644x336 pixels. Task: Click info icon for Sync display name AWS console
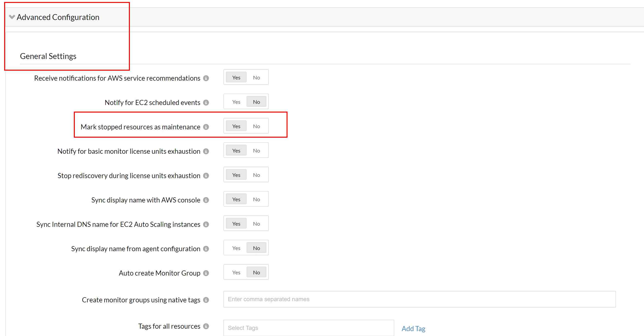pyautogui.click(x=206, y=200)
